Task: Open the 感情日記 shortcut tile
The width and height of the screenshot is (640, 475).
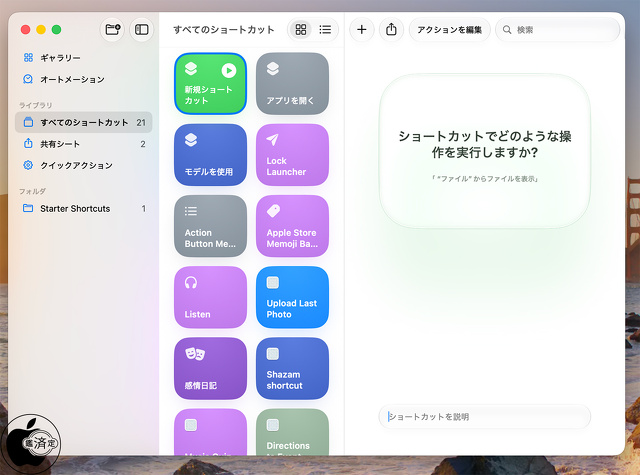Action: (x=210, y=368)
